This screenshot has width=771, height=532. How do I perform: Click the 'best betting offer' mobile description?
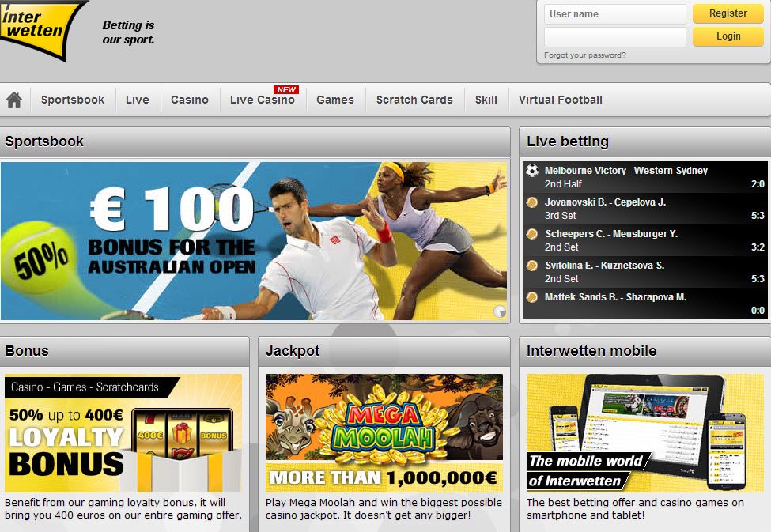tap(635, 509)
